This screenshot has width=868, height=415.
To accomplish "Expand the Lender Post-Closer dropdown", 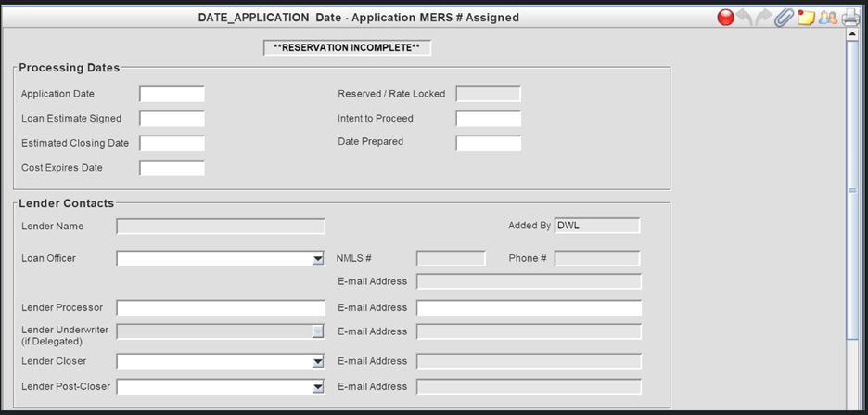I will [317, 387].
